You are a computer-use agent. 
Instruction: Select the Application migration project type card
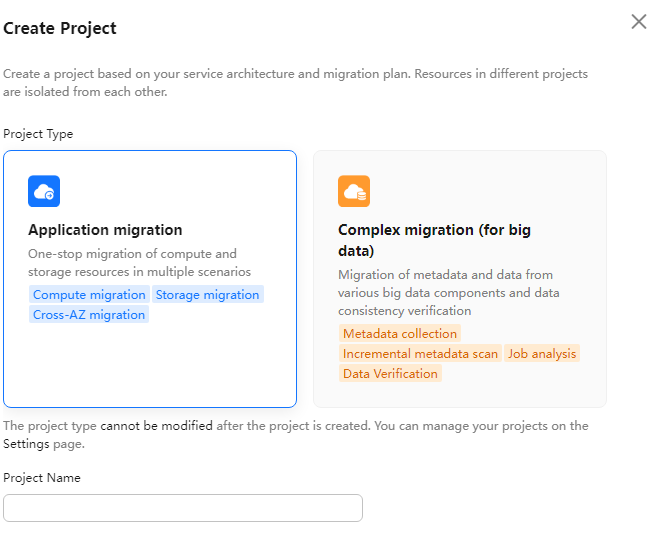coord(150,279)
